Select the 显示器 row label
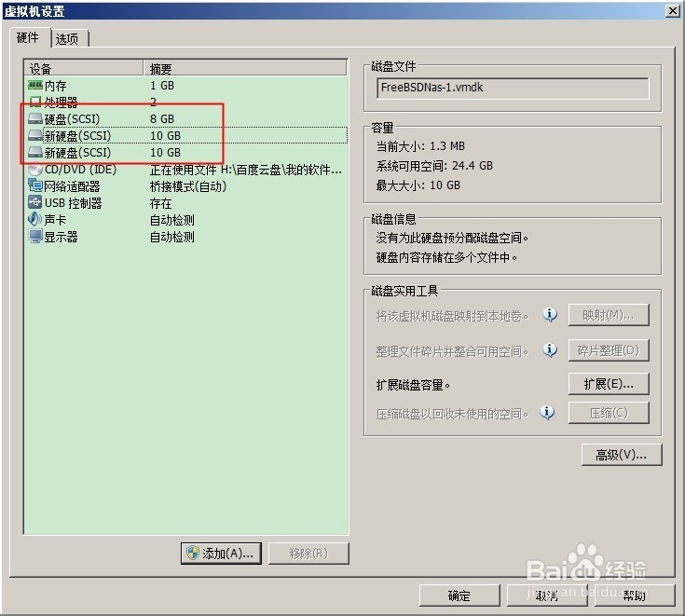 pos(61,237)
